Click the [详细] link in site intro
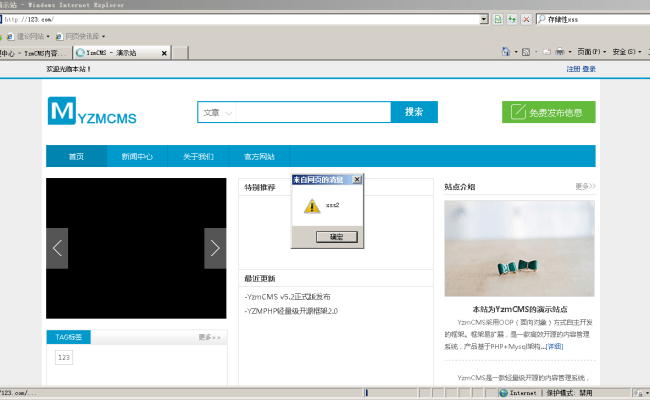 (x=554, y=347)
